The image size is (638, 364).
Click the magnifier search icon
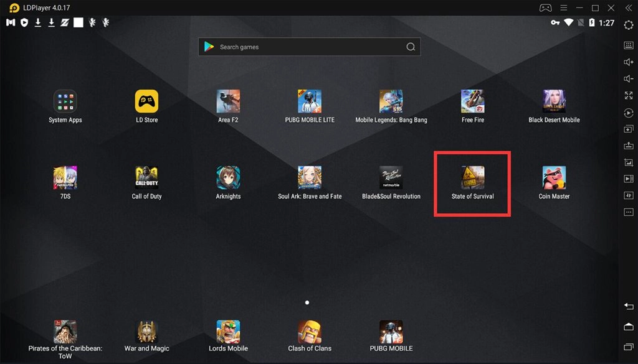(411, 47)
